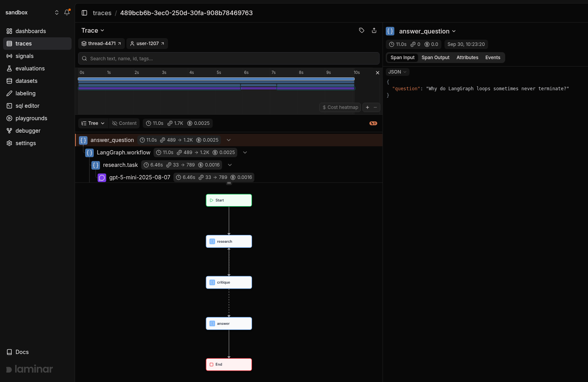The height and width of the screenshot is (382, 588).
Task: Open settings page
Action: pyautogui.click(x=37, y=143)
